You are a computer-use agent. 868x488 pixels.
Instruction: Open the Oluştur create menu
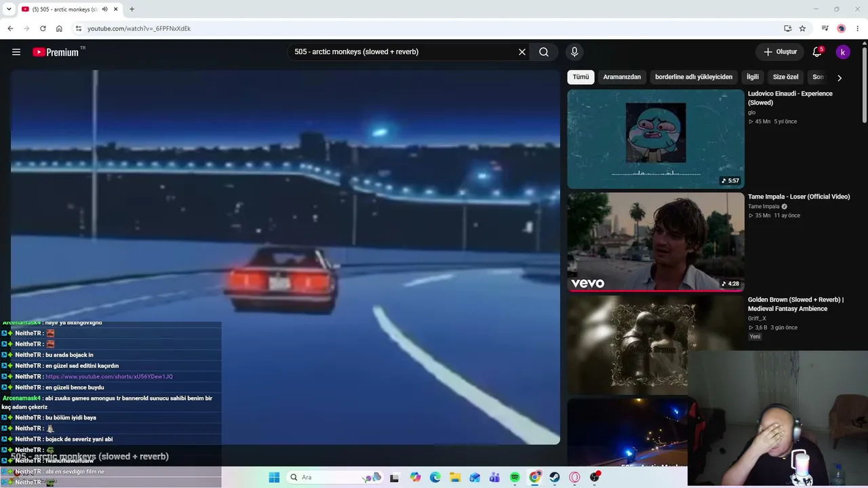780,52
